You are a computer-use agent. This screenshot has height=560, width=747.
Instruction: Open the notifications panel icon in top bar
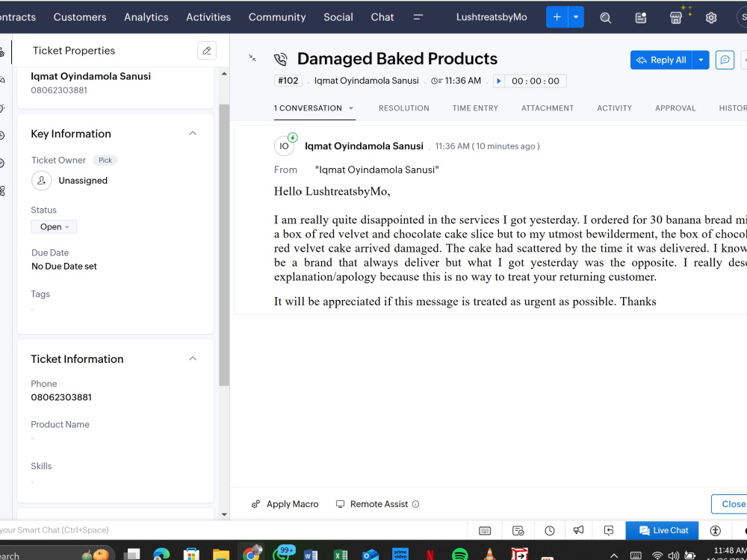(x=641, y=18)
